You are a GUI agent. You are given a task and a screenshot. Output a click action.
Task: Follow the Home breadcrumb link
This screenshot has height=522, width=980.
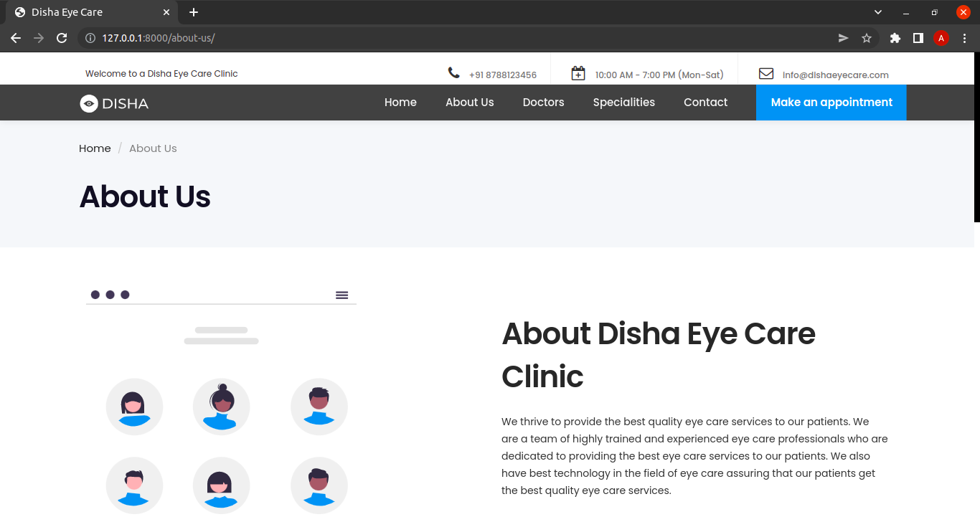pos(95,148)
